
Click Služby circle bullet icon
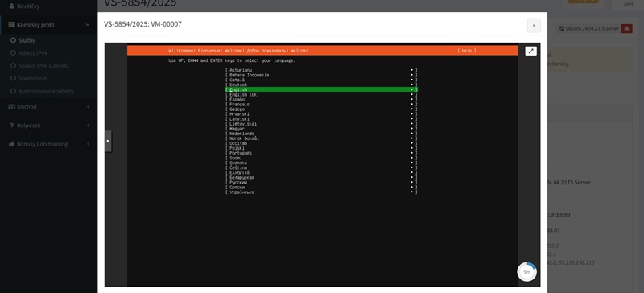click(13, 41)
